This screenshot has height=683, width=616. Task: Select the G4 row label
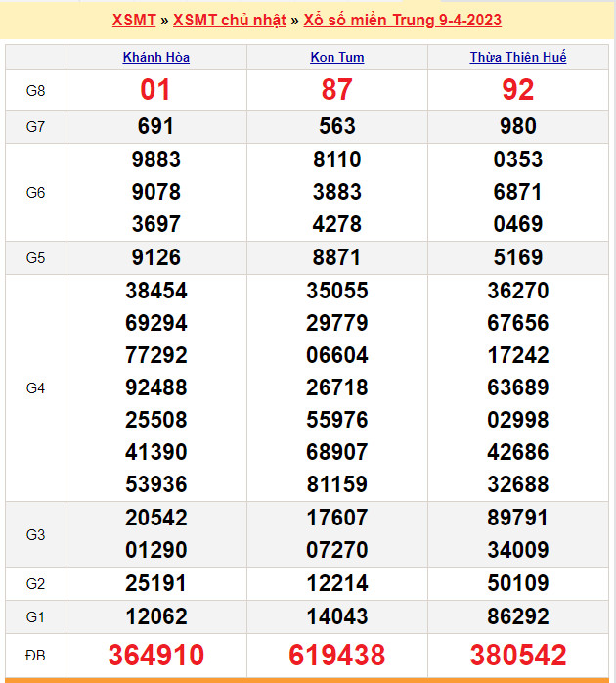(x=36, y=387)
